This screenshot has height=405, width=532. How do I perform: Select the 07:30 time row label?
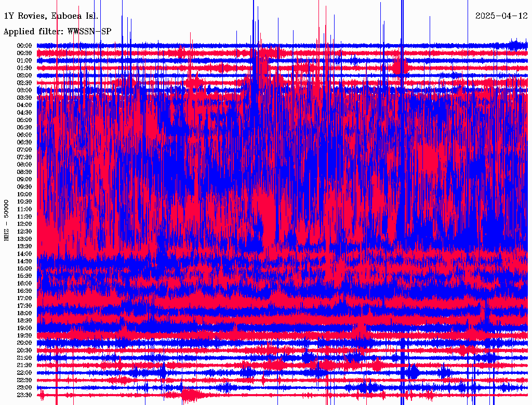24,157
